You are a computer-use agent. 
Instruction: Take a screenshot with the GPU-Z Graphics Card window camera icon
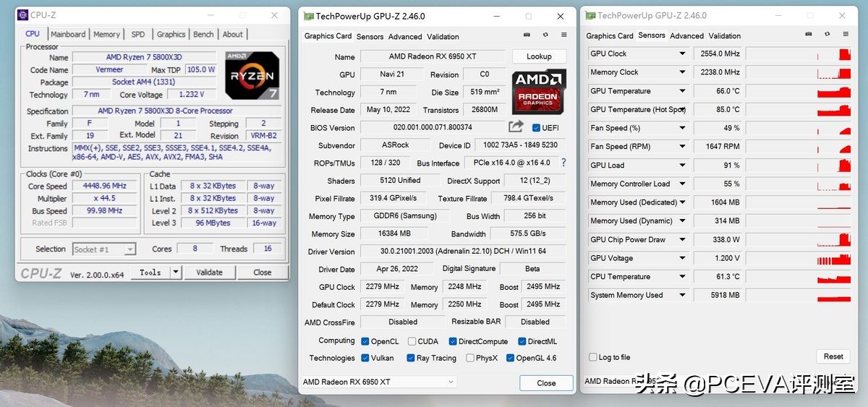[x=526, y=35]
